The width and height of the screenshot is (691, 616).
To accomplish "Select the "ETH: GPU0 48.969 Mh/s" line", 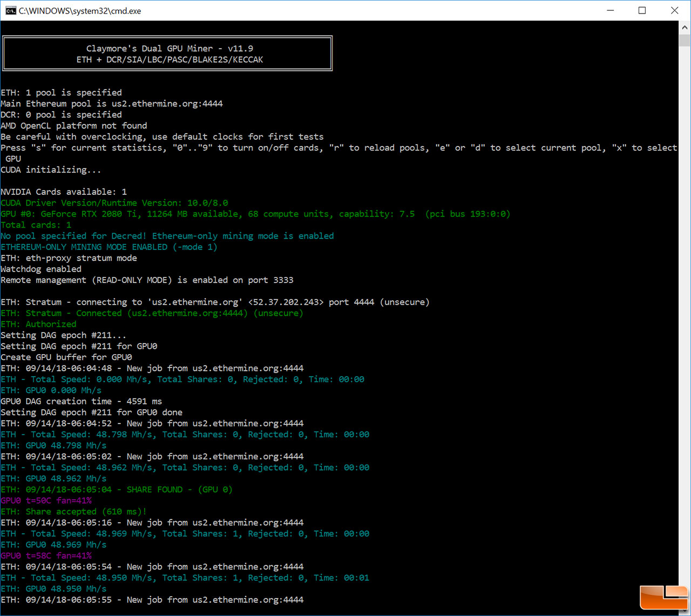I will click(x=54, y=545).
